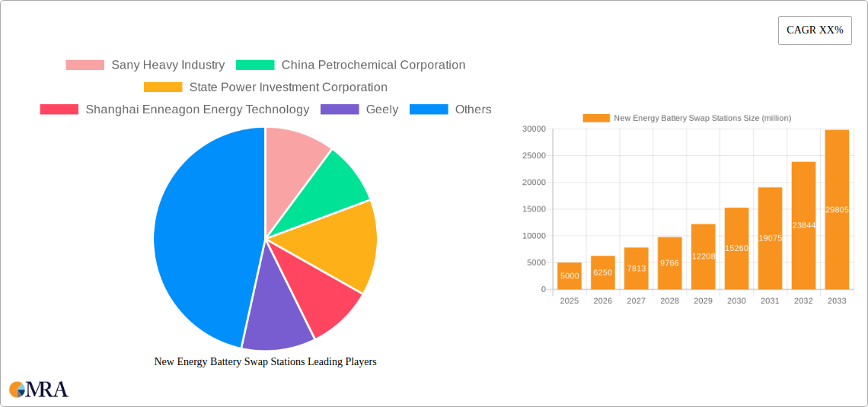
Task: Toggle Shanghai Enneagon Energy Technology legend swatch
Action: tap(59, 110)
